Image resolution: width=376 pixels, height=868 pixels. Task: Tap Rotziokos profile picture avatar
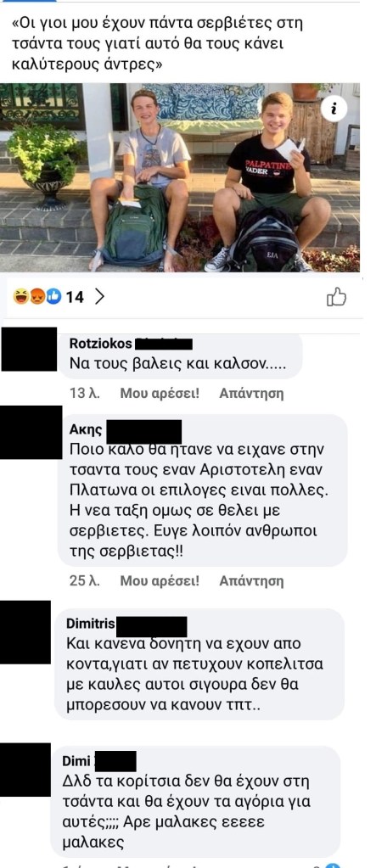pos(29,349)
